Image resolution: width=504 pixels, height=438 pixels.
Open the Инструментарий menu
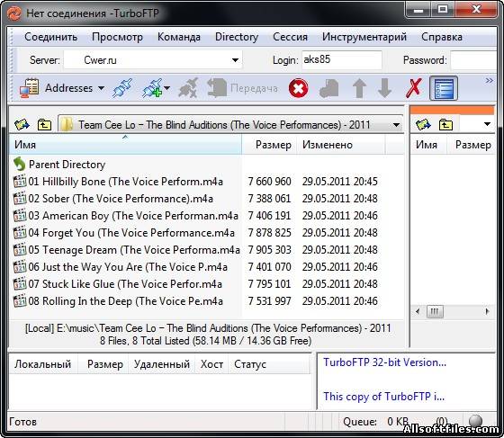coord(364,37)
